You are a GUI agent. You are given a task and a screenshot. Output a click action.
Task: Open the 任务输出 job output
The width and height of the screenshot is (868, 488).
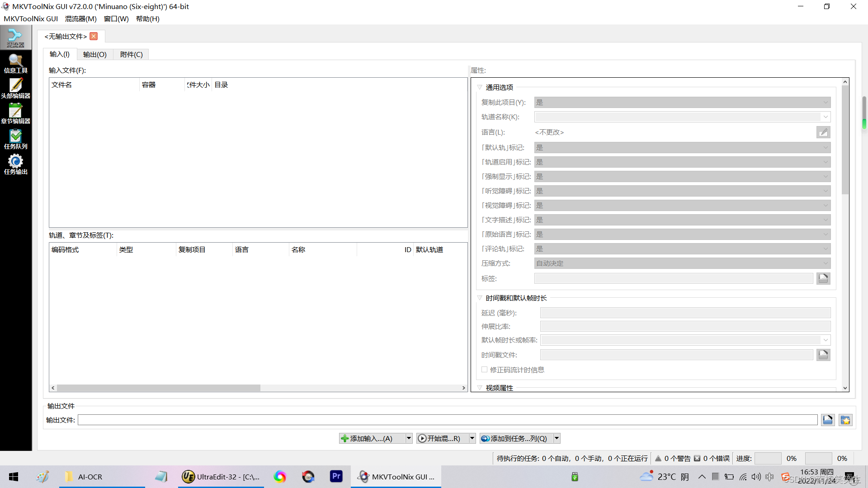pyautogui.click(x=15, y=164)
